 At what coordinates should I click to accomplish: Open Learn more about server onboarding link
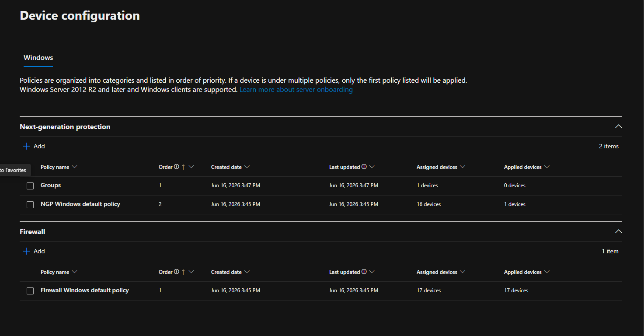296,90
